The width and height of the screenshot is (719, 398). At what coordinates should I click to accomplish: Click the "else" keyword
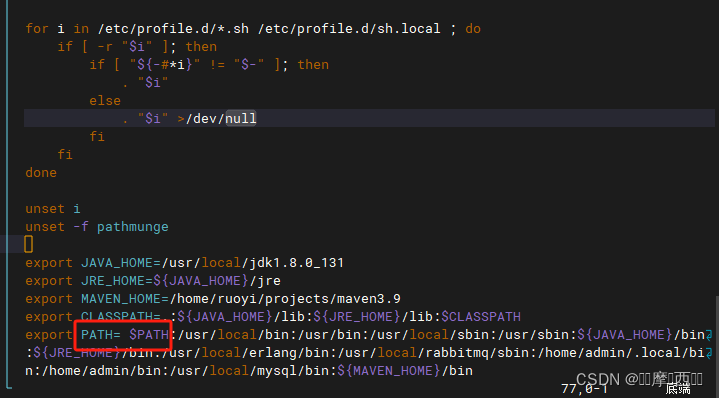(105, 100)
